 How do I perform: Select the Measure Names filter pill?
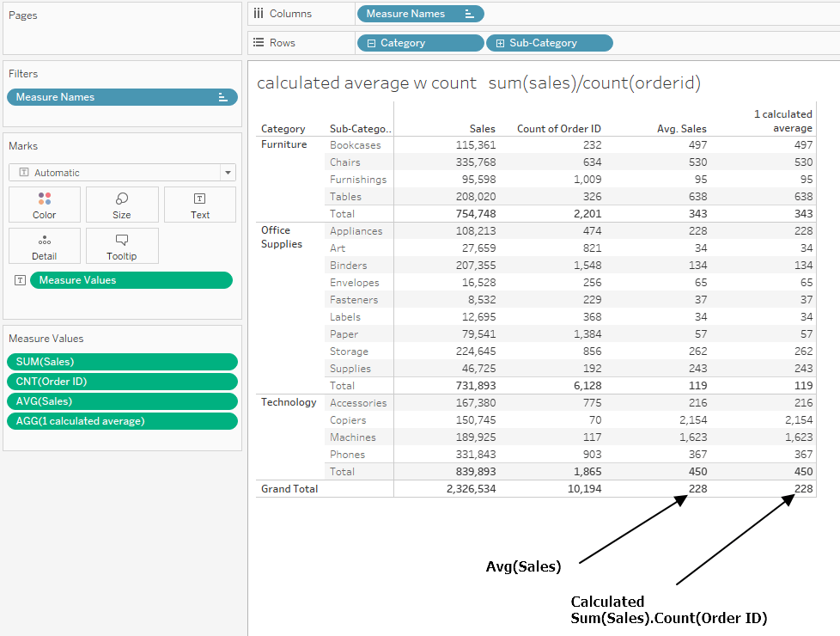pyautogui.click(x=122, y=97)
